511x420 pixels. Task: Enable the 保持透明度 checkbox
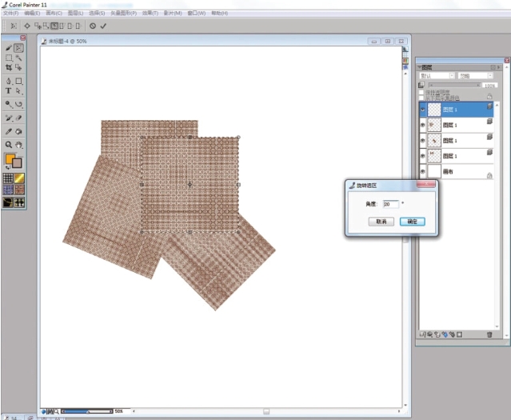point(423,91)
